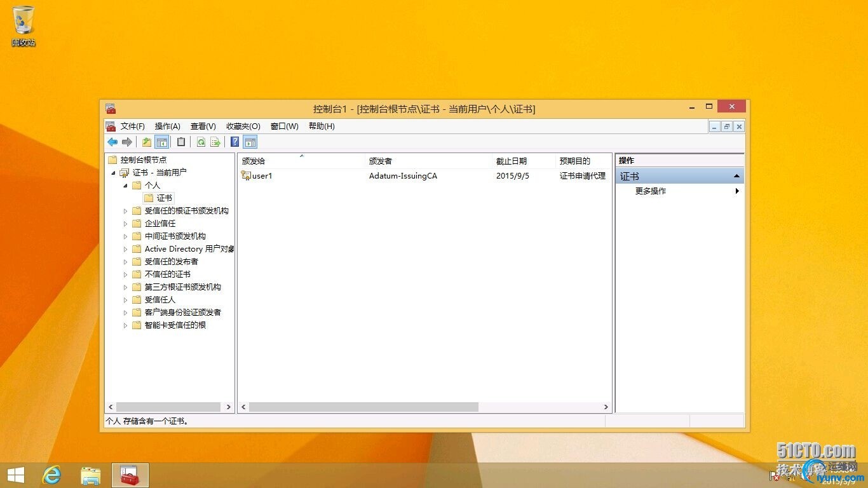The height and width of the screenshot is (488, 868).
Task: Click the Adatum-IssuingCA issuer cell
Action: tap(403, 176)
